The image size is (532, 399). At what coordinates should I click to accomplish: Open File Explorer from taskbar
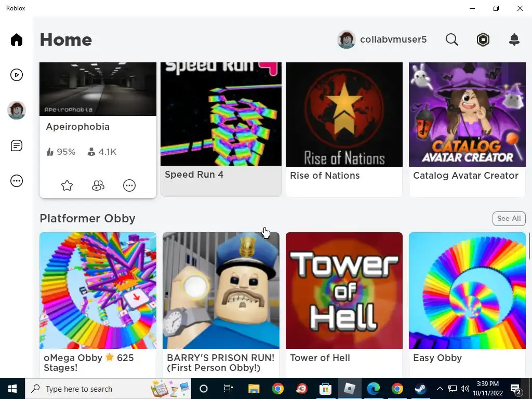254,389
